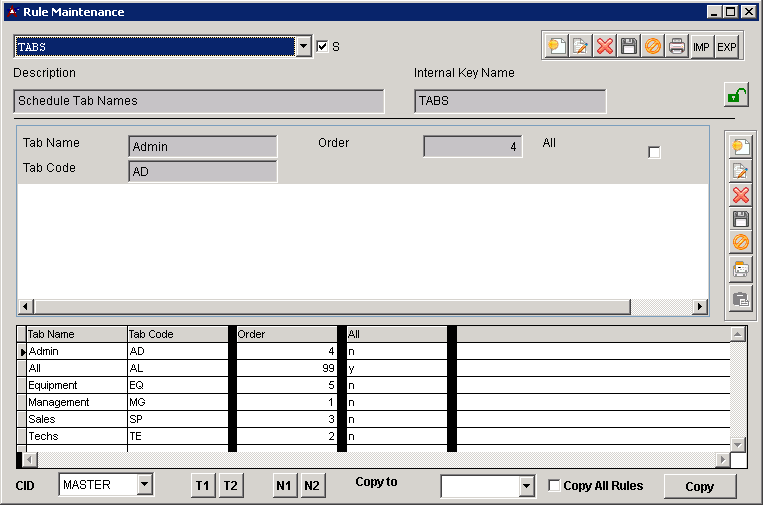This screenshot has width=763, height=505.
Task: Click the detail panel horizontal scrollbar thumb
Action: coord(332,307)
